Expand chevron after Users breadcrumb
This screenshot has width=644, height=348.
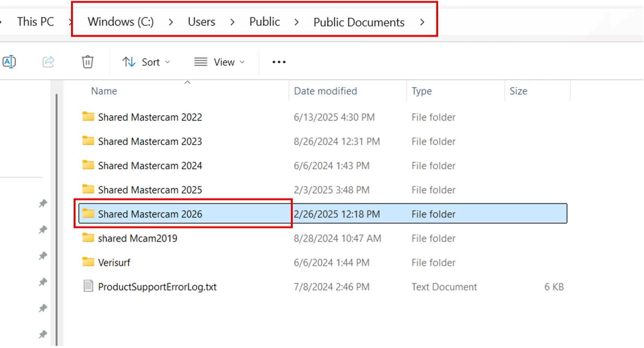pyautogui.click(x=232, y=22)
